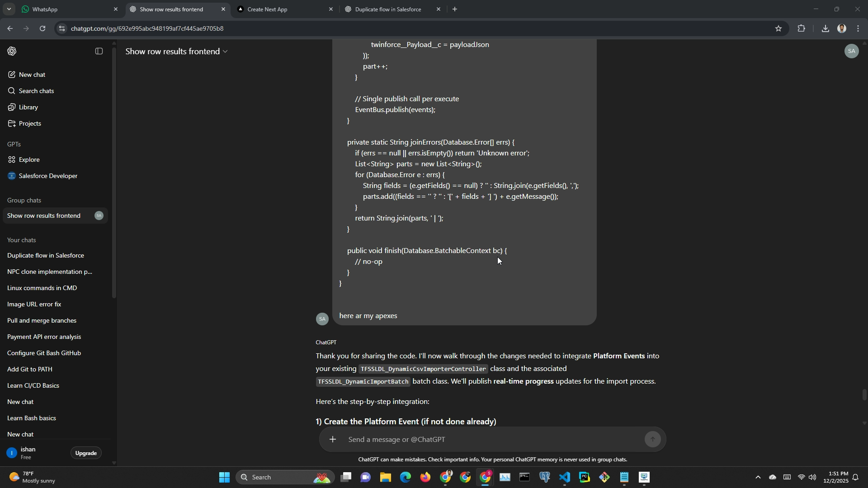Show hidden icons in system tray

click(x=758, y=477)
